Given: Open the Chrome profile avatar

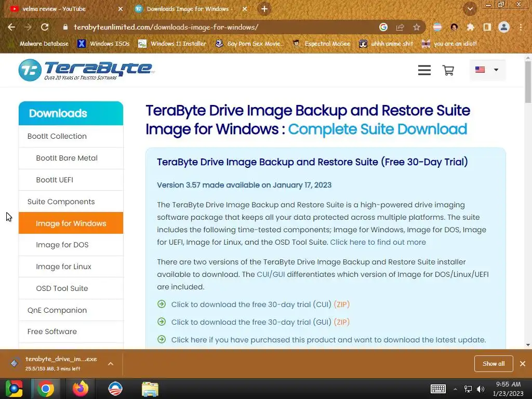Looking at the screenshot, I should 504,27.
